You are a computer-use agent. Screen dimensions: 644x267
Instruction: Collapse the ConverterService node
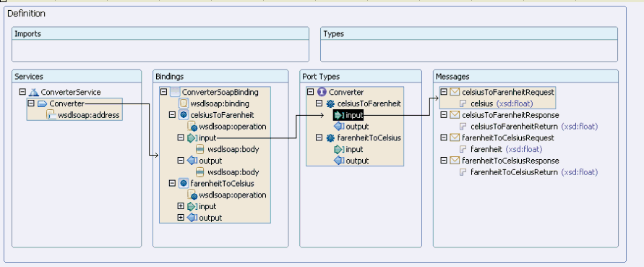coord(22,92)
